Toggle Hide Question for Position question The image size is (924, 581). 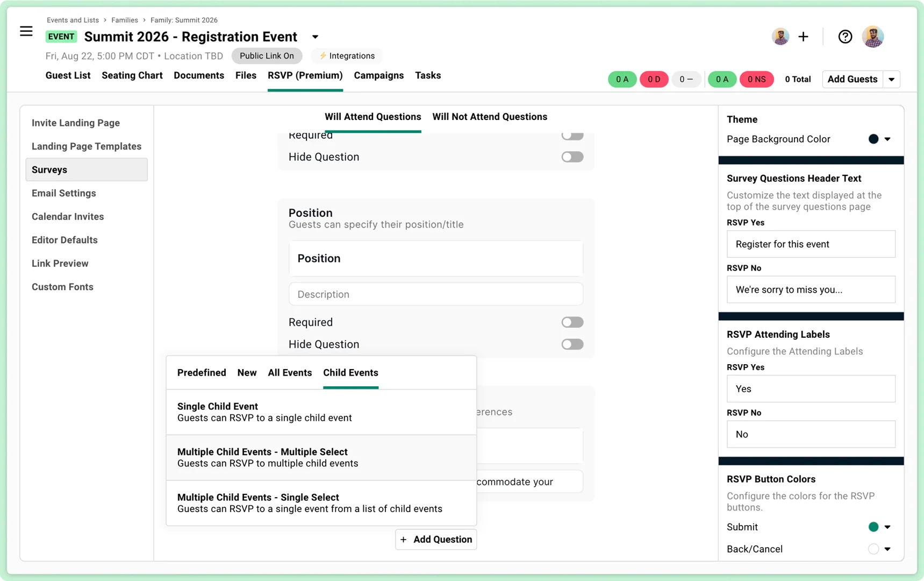572,344
